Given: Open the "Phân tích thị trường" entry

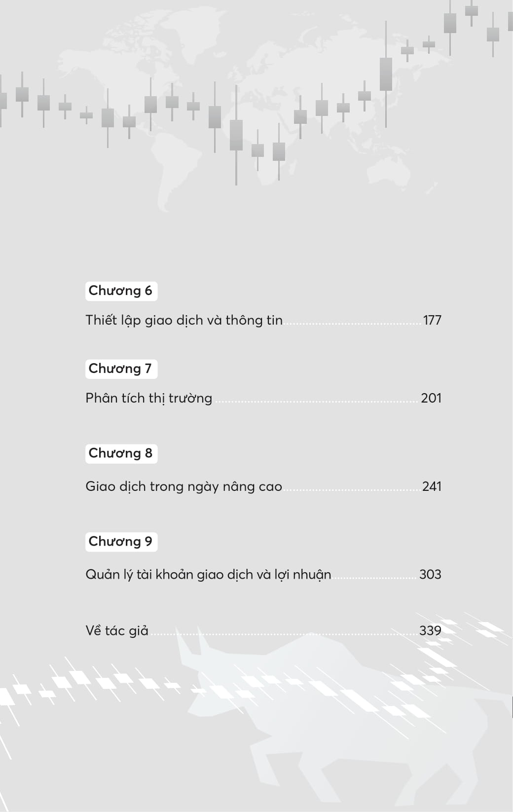Looking at the screenshot, I should click(148, 398).
